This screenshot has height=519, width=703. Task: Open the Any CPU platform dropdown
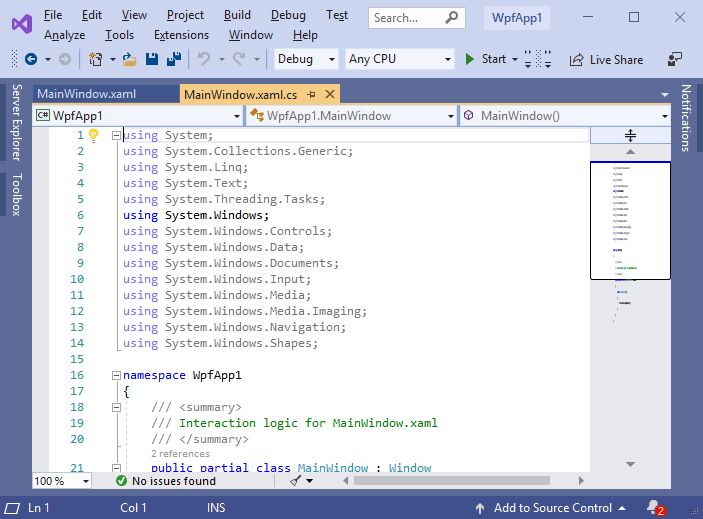coord(400,59)
